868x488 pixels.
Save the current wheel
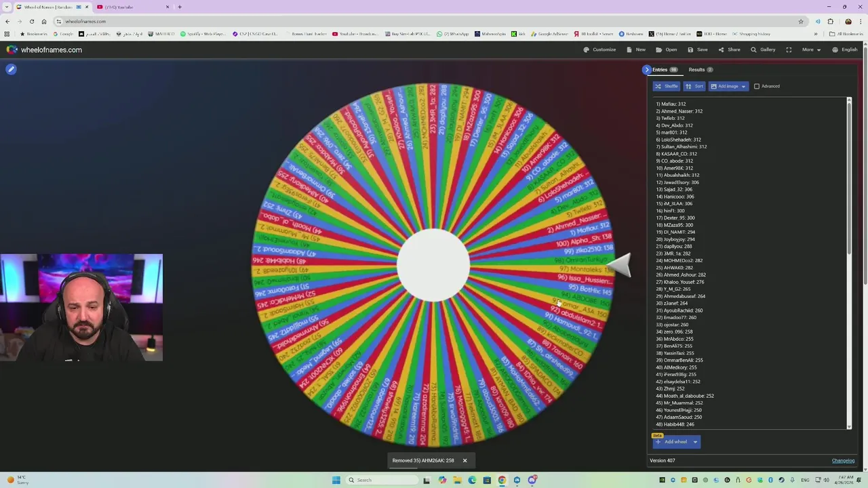(x=698, y=49)
